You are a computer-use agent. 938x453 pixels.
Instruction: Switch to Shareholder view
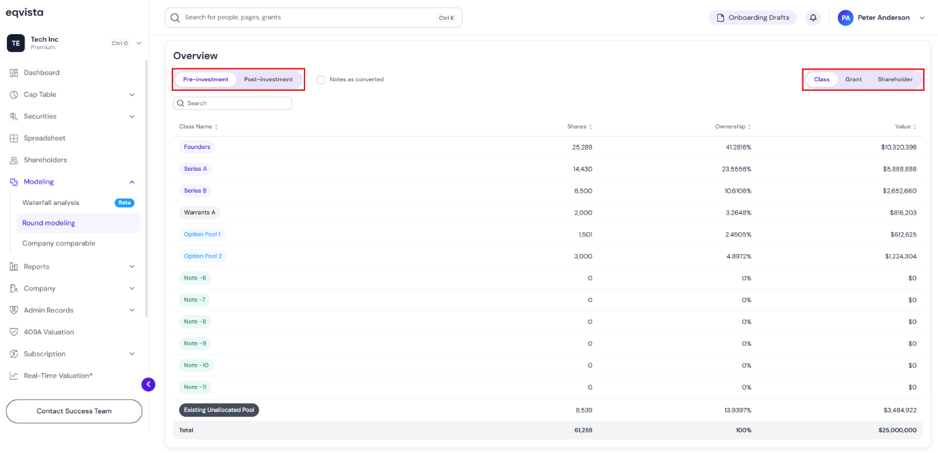[x=895, y=80]
